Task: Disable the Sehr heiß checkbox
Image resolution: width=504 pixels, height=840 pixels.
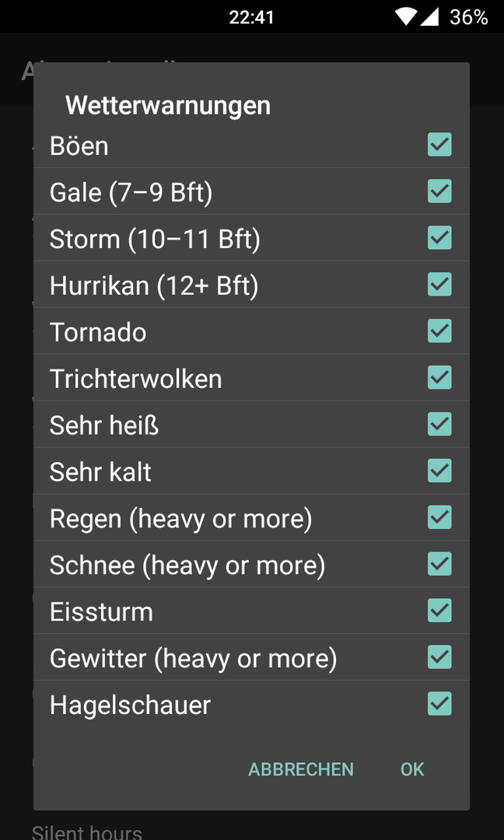Action: coord(439,425)
